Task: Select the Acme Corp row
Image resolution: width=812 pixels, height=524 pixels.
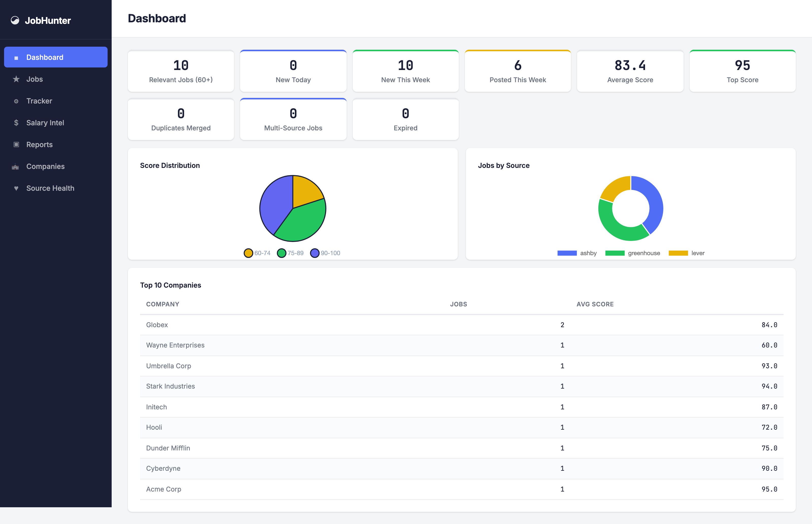Action: 462,490
